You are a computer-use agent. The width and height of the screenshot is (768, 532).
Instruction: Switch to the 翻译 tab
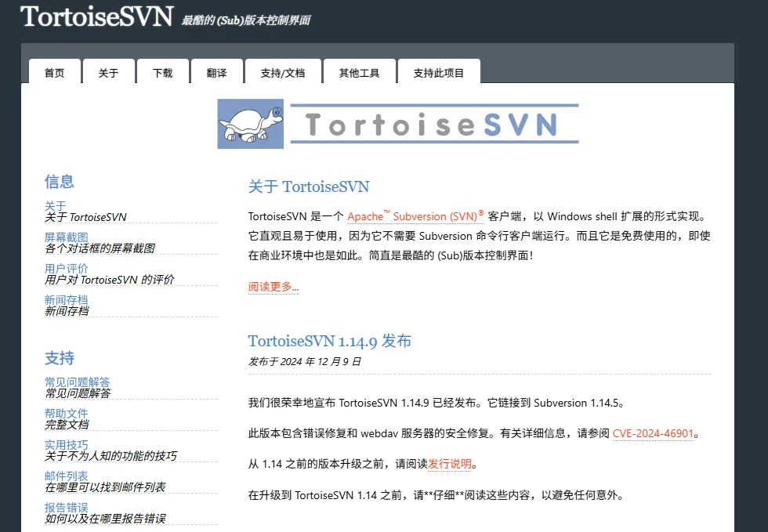coord(216,73)
